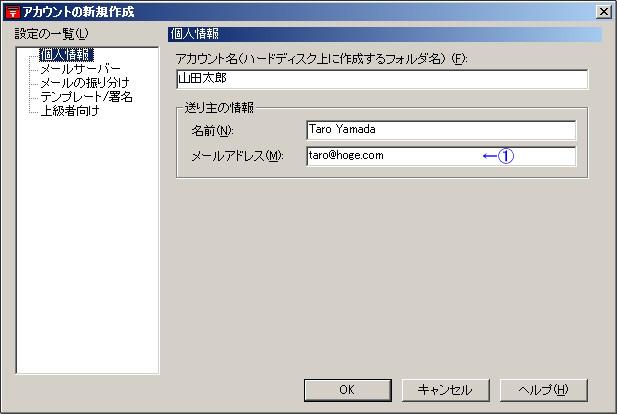Click the red mailbox title bar icon
The width and height of the screenshot is (617, 414).
(x=13, y=12)
